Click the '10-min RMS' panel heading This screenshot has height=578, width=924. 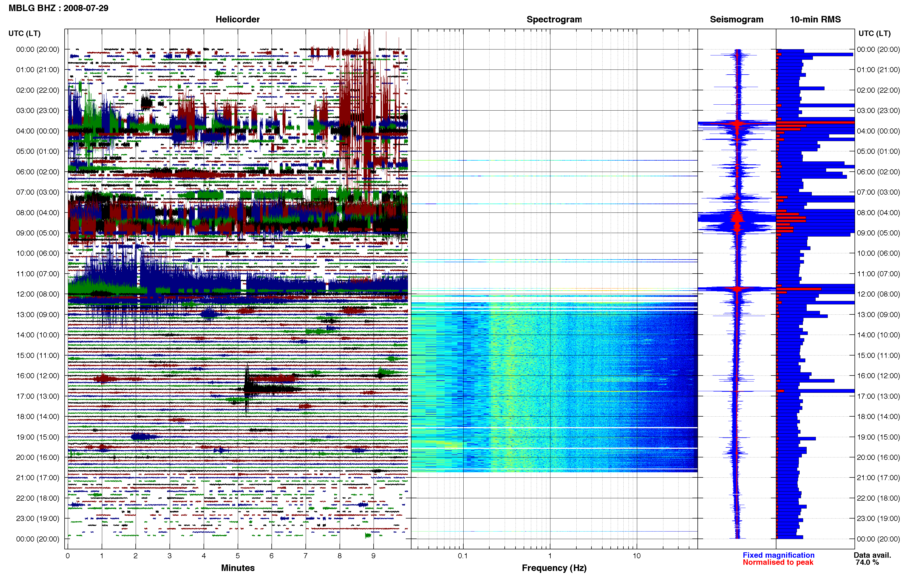coord(815,19)
